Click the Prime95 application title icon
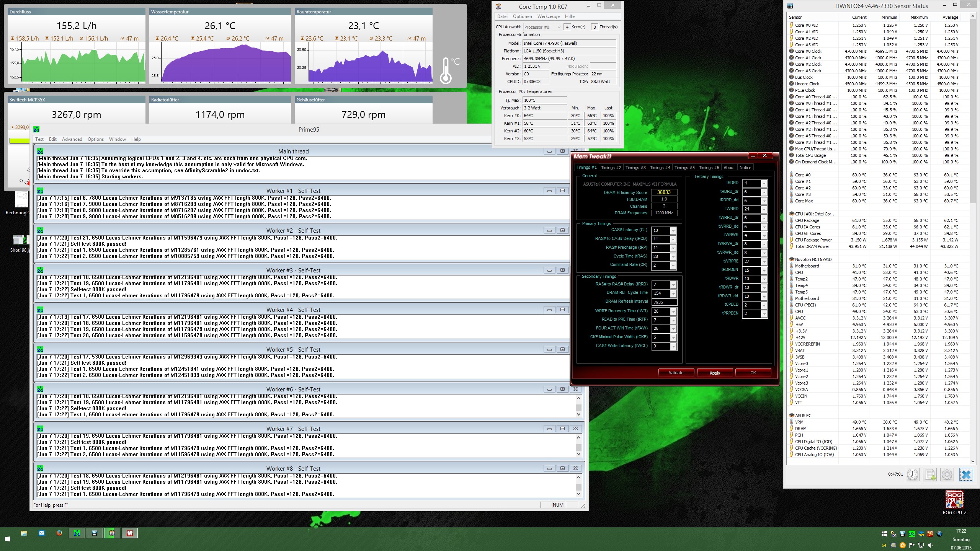 [x=36, y=129]
